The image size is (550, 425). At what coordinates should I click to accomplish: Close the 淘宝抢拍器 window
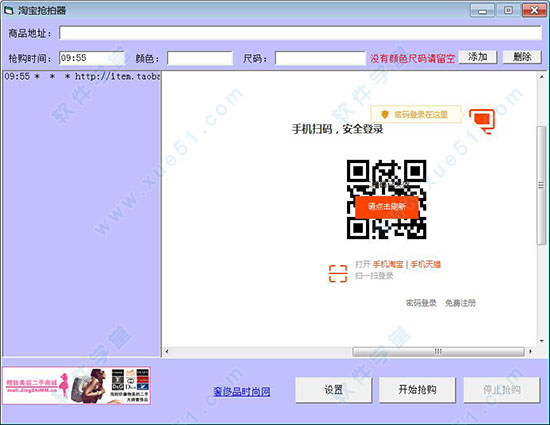(x=534, y=11)
